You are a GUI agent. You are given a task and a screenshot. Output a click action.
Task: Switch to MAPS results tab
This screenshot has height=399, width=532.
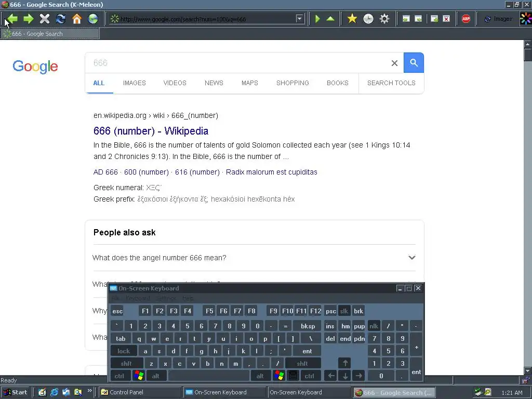tap(250, 83)
